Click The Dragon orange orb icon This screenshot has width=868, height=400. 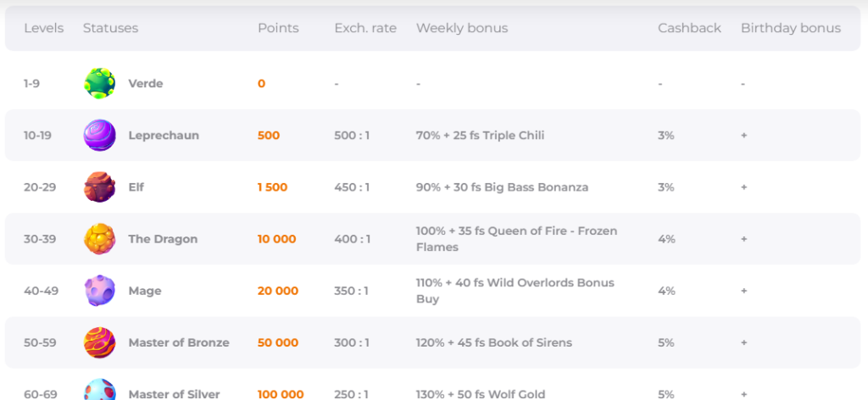[100, 239]
